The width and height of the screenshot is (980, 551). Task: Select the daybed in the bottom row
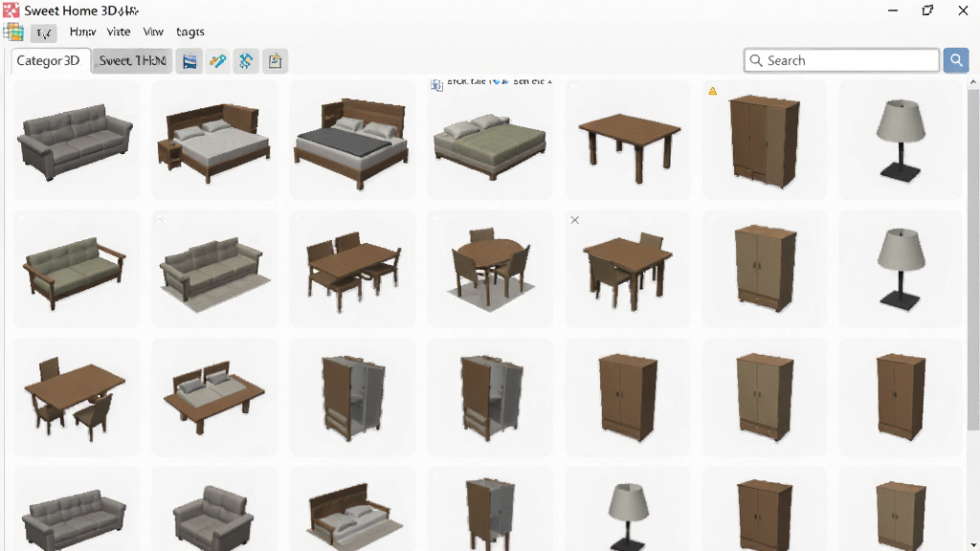point(352,509)
